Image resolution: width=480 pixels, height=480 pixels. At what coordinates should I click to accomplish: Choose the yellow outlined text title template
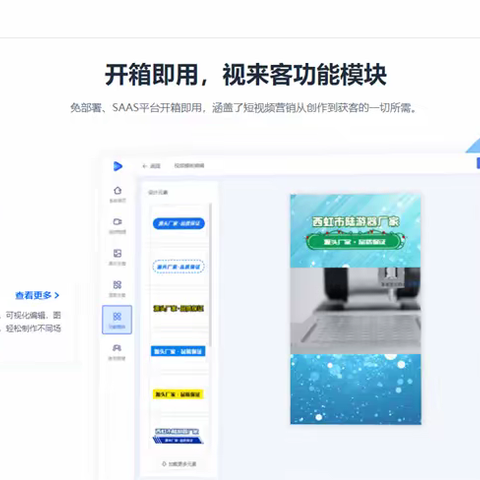(178, 309)
